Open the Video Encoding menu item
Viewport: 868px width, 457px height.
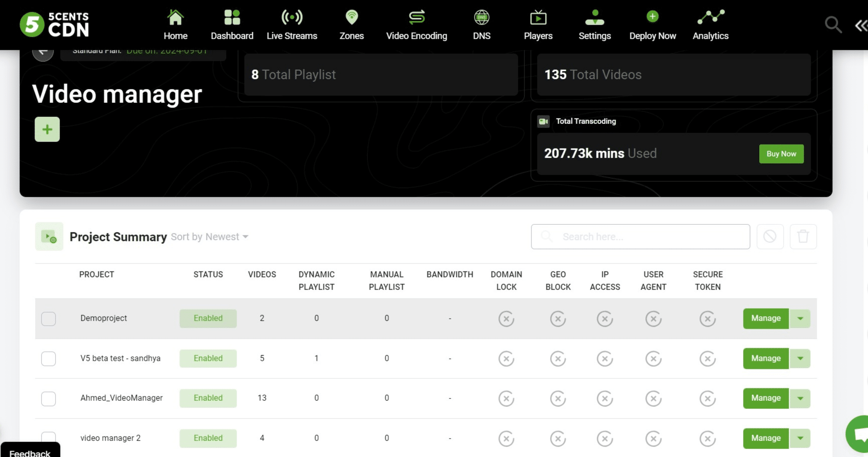(416, 25)
